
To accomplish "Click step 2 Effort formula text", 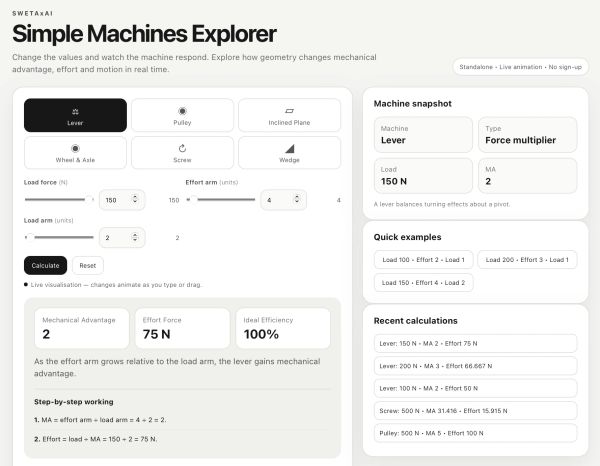I will [96, 439].
